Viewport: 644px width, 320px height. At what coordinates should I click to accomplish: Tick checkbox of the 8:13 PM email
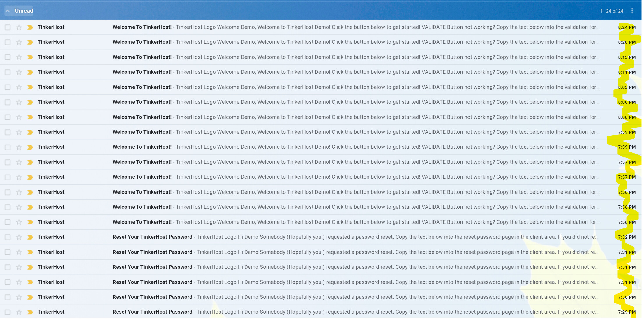point(8,57)
